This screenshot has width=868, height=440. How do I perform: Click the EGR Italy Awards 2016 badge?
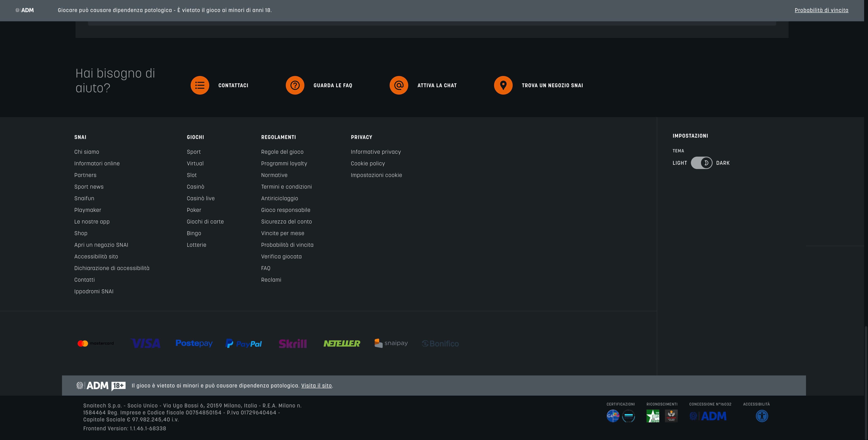653,416
